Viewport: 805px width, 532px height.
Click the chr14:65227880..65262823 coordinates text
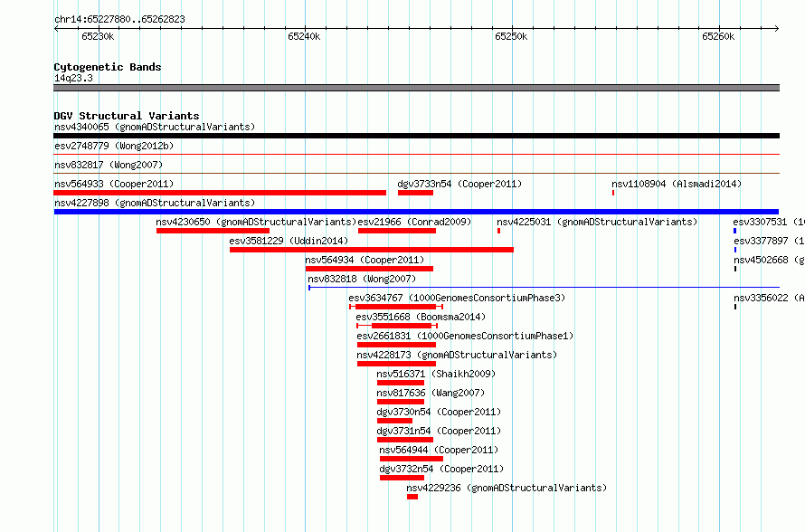tap(119, 19)
